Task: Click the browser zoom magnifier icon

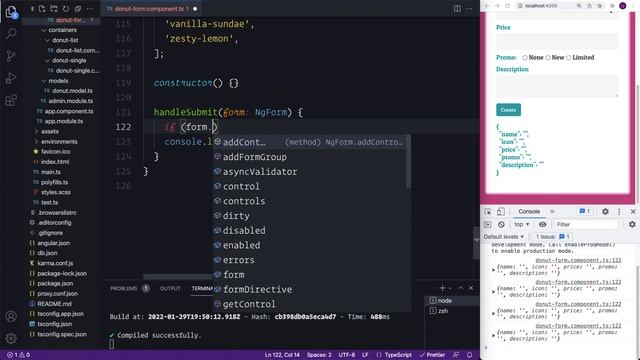Action: tap(579, 6)
